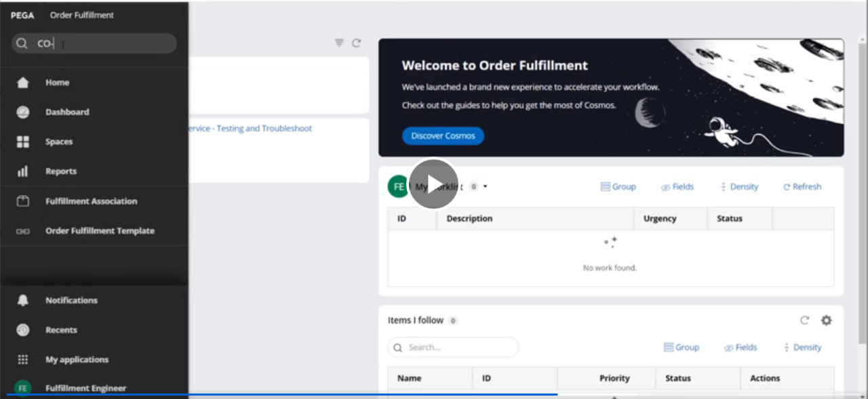Click the filter icon above the left panel

click(x=339, y=43)
